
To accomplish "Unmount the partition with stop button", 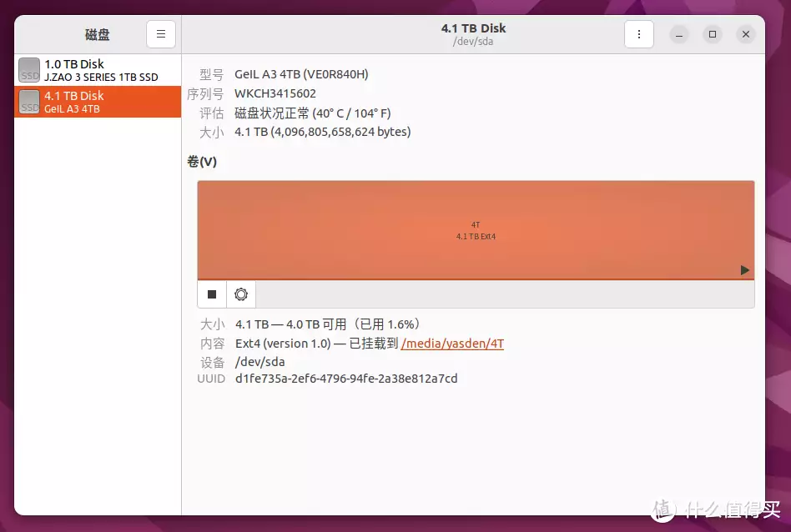I will click(212, 294).
